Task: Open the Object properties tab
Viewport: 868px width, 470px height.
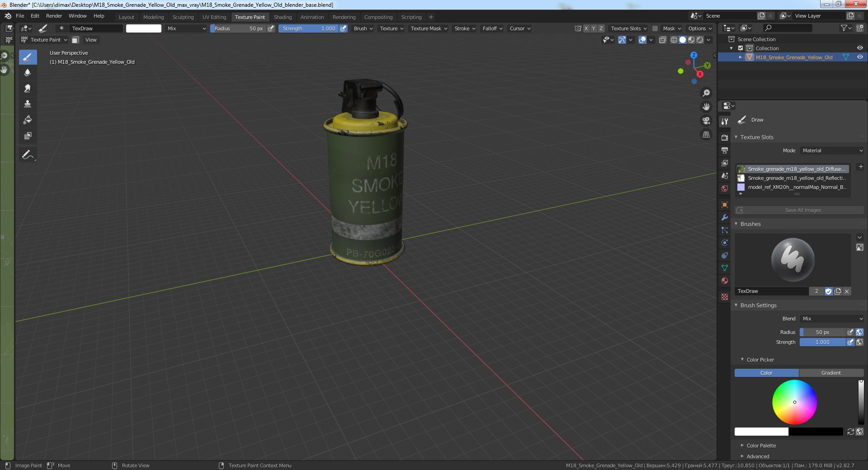Action: pyautogui.click(x=725, y=204)
